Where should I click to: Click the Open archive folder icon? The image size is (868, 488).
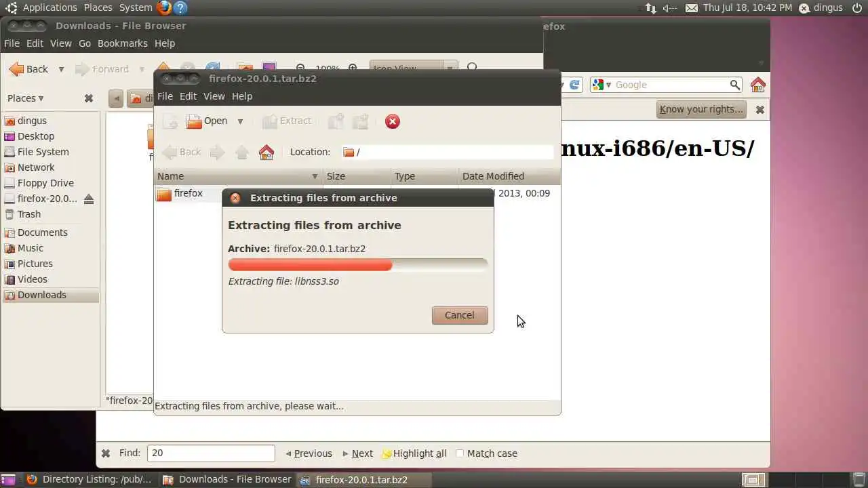tap(194, 121)
